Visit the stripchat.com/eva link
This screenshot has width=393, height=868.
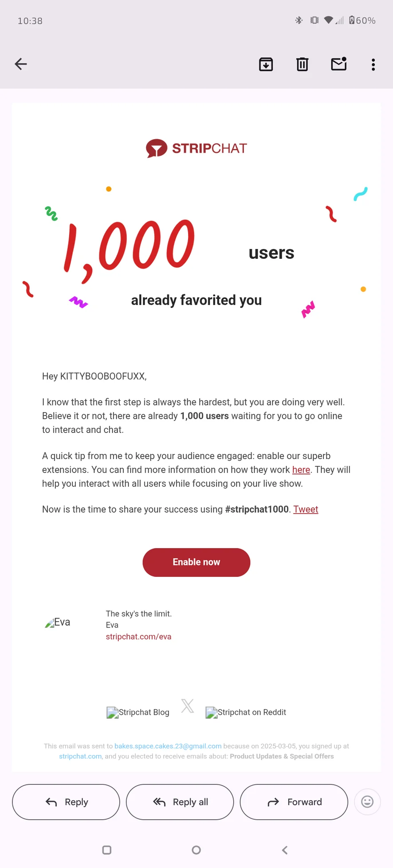(138, 637)
